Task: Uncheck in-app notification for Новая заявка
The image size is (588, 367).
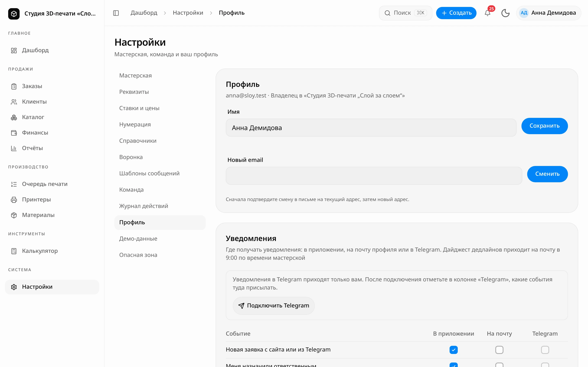Action: [453, 350]
